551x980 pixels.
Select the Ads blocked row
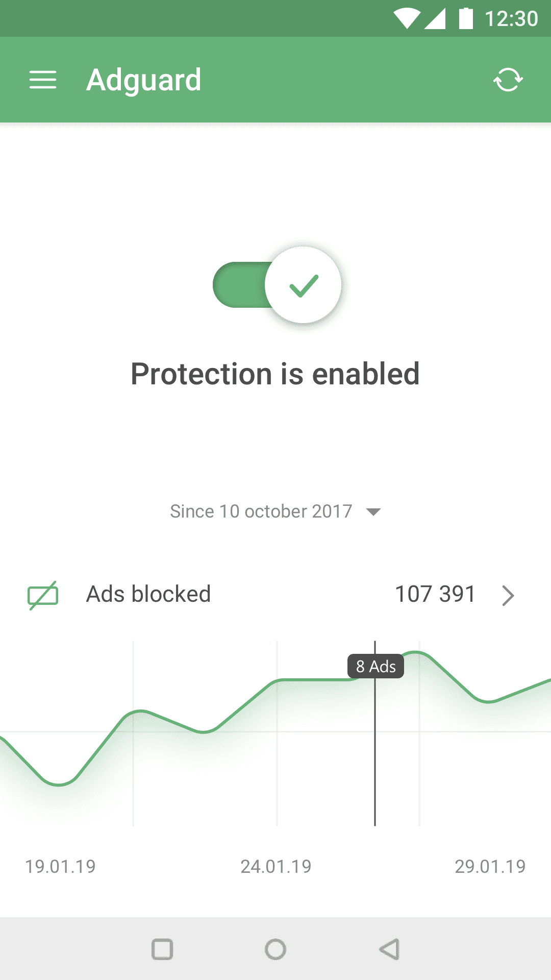[x=275, y=595]
